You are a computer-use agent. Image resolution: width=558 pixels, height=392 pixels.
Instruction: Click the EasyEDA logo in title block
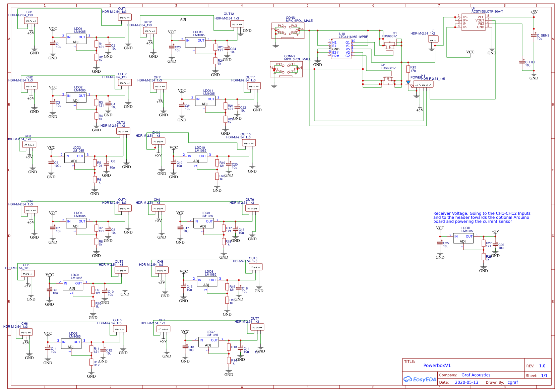pos(420,379)
